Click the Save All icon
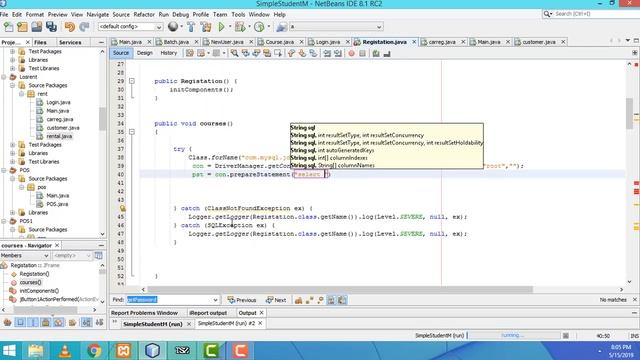Screen dimensions: 640x360 tap(51, 27)
